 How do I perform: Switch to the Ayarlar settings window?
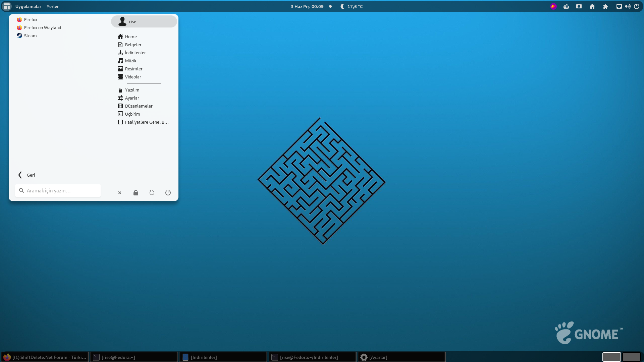click(402, 357)
